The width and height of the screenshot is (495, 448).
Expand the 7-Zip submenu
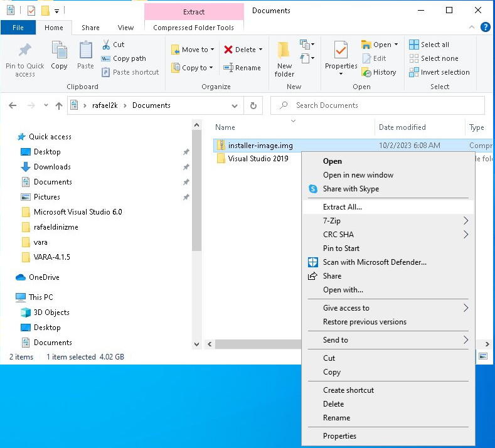click(466, 221)
